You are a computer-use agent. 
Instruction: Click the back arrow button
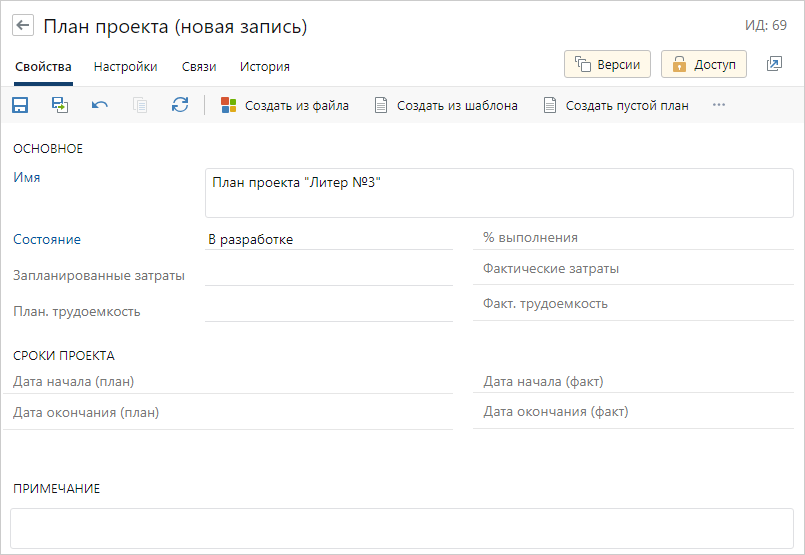point(23,27)
